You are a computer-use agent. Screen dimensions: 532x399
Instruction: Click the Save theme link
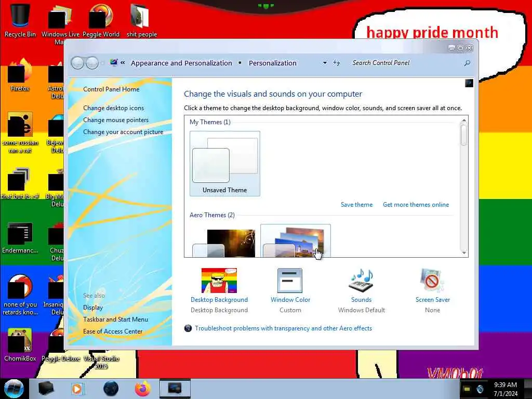(x=356, y=205)
